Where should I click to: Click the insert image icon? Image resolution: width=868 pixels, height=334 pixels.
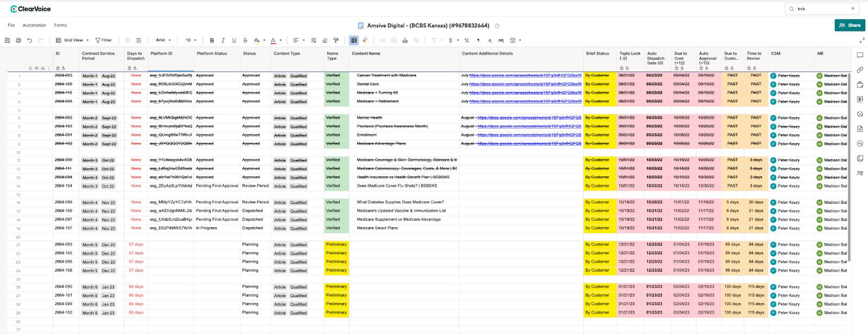point(394,40)
